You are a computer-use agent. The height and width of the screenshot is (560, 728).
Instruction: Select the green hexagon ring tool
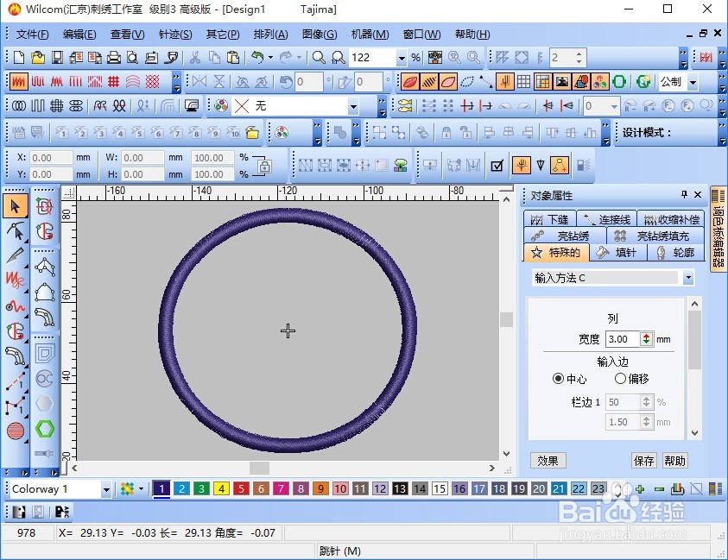tap(45, 428)
